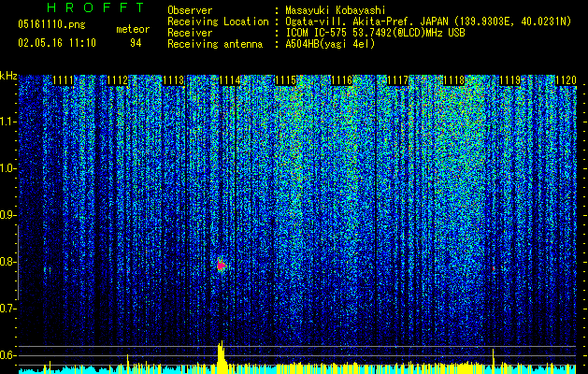
Task: Click the 1111 time marker
Action: click(x=63, y=80)
